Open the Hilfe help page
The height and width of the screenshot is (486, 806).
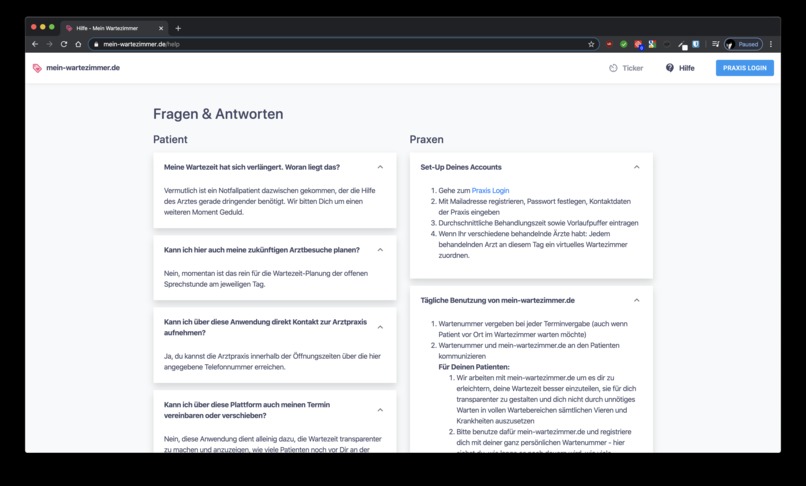(x=680, y=68)
